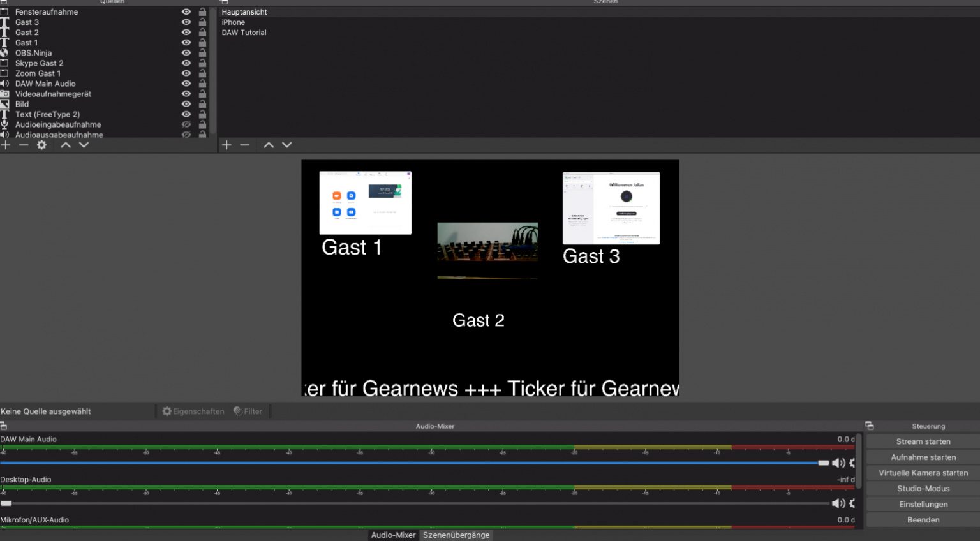Undock the Audio-Mixer panel via its dock icon
The width and height of the screenshot is (980, 541).
(x=4, y=426)
